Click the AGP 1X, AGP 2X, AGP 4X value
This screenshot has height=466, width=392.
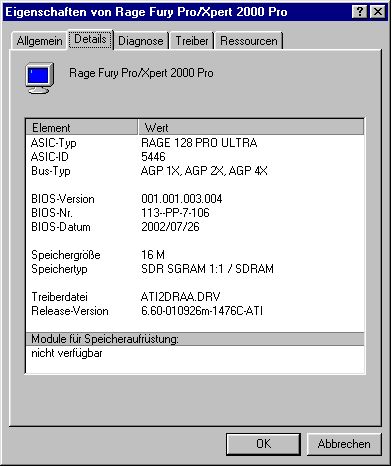pyautogui.click(x=204, y=171)
